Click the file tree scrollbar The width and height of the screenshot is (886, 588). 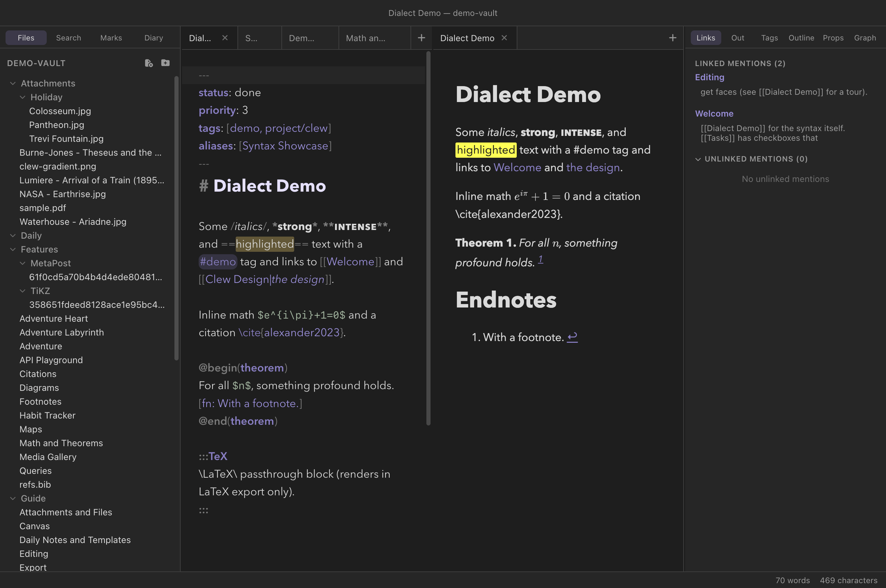coord(177,218)
